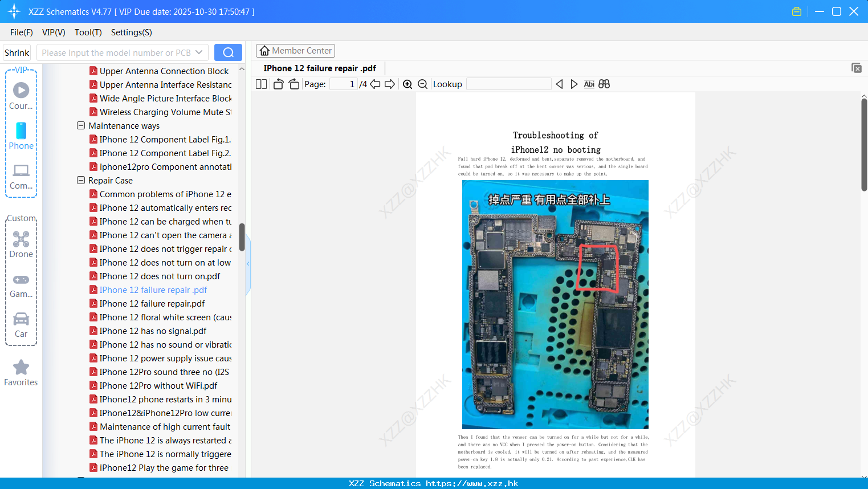The width and height of the screenshot is (868, 489).
Task: Close all tabs icon at right of tab bar
Action: tap(857, 68)
